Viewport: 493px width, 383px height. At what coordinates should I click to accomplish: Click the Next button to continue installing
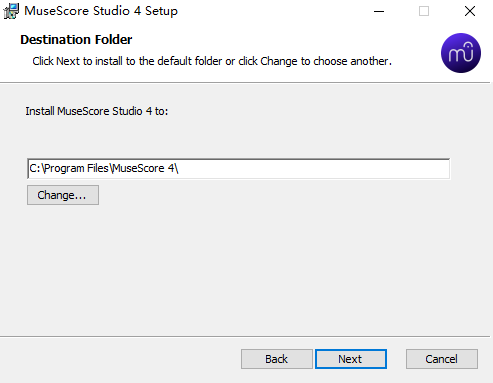pos(351,359)
